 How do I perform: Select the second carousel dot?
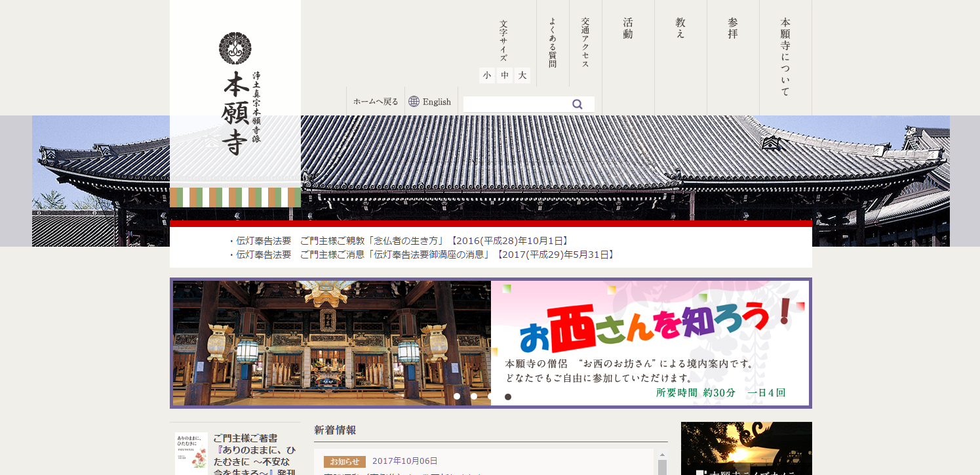pyautogui.click(x=474, y=396)
